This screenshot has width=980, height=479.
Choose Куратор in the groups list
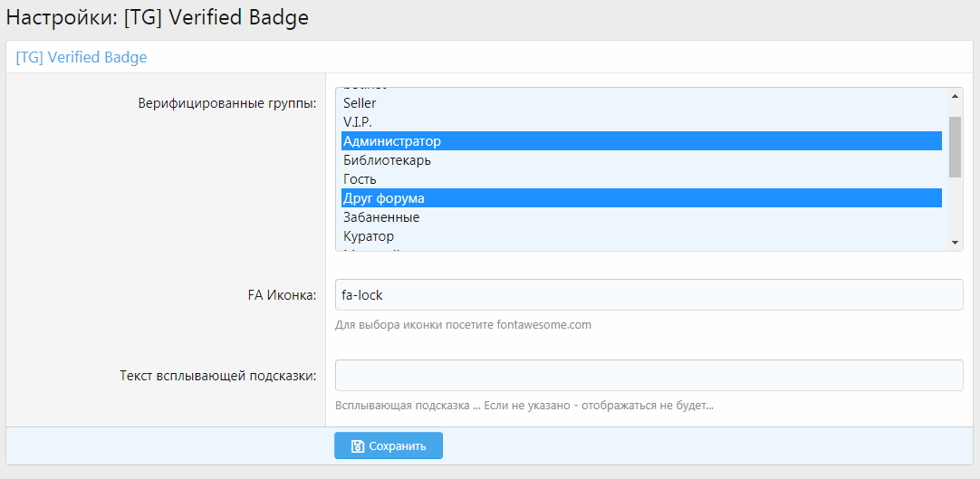coord(369,236)
